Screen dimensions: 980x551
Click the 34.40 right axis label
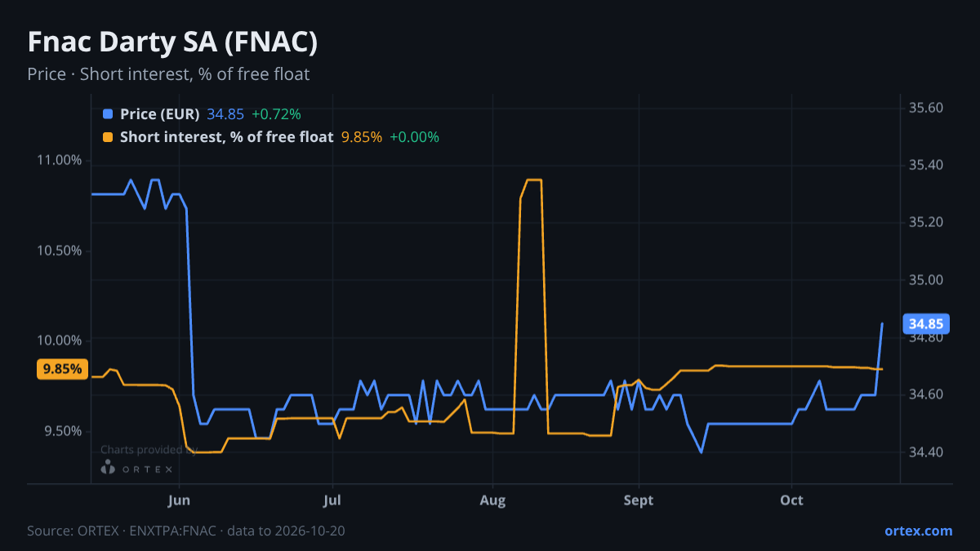925,452
